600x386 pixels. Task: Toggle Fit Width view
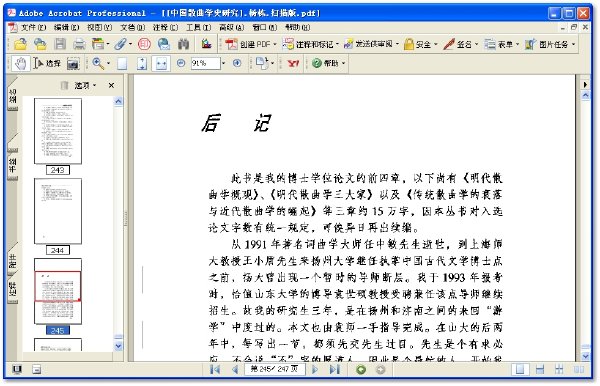(161, 64)
